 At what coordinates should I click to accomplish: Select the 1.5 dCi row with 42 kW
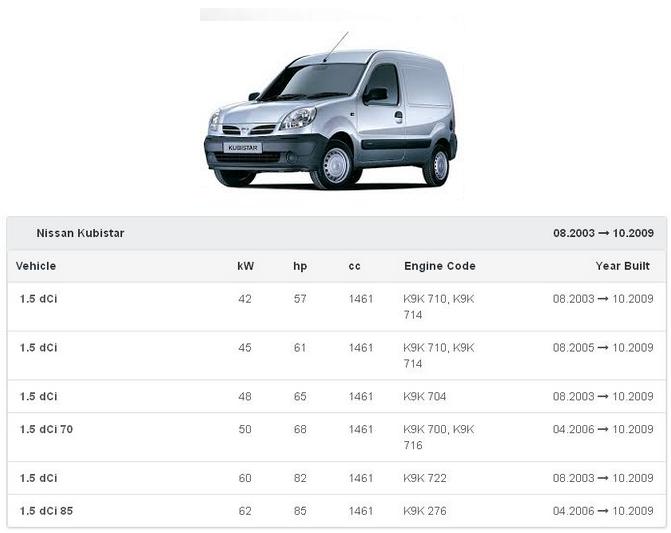(39, 299)
